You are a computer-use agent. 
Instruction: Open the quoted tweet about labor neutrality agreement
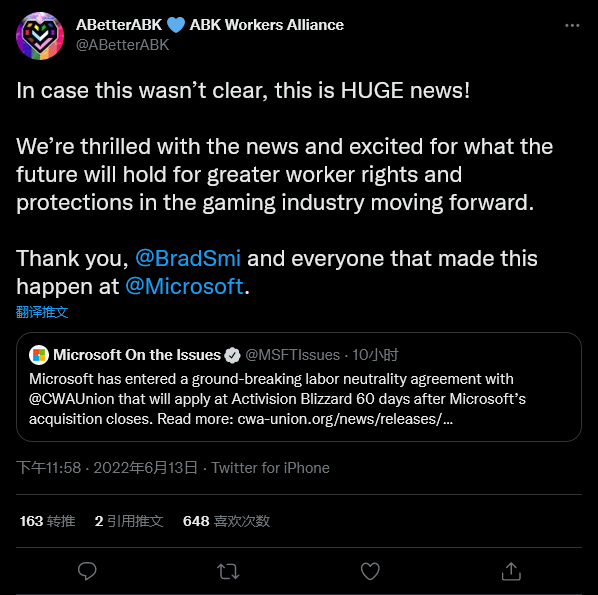299,387
